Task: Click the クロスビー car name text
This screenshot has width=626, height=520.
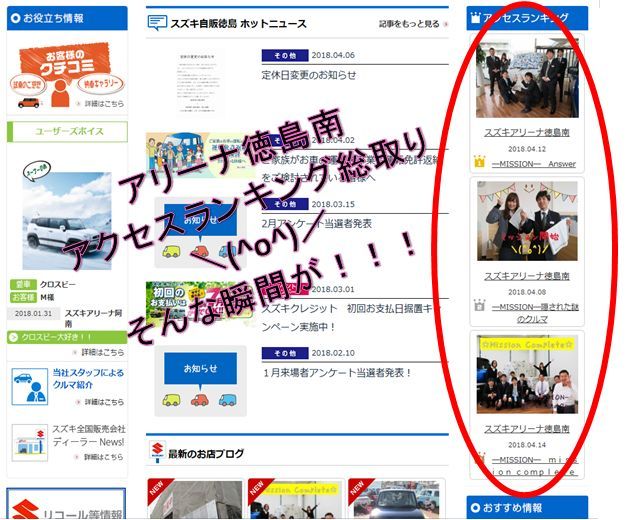Action: tap(57, 284)
